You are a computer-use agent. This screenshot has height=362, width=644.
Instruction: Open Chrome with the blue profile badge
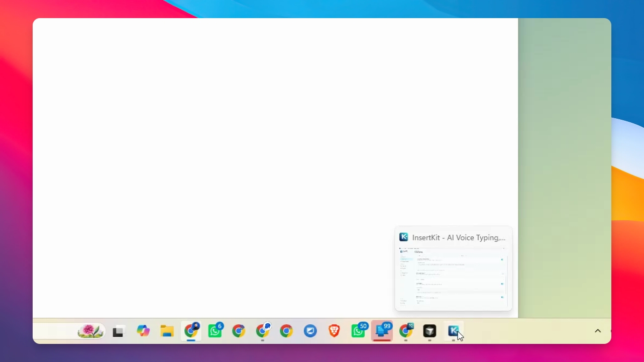coord(263,330)
